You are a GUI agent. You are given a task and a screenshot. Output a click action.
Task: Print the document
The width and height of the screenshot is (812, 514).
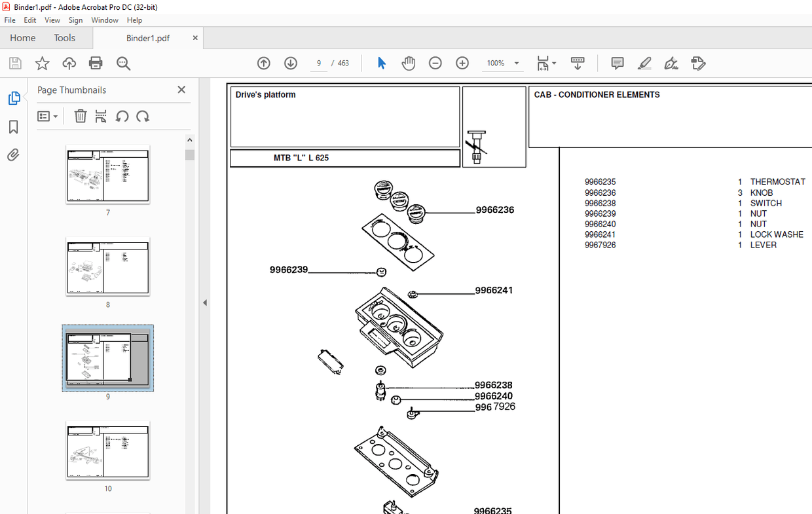[x=96, y=63]
